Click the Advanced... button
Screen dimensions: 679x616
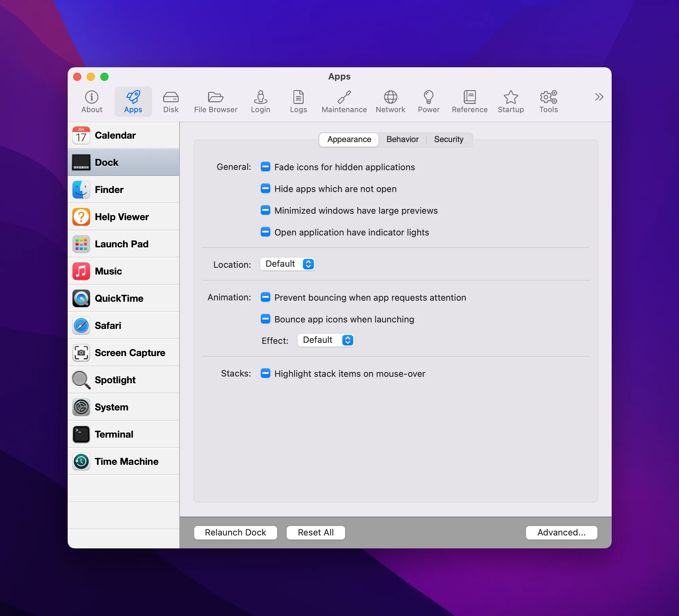pyautogui.click(x=561, y=532)
